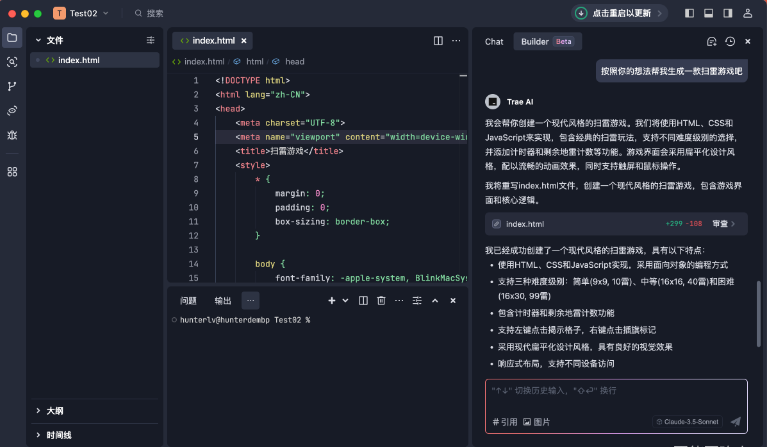The height and width of the screenshot is (447, 769).
Task: Collapse the 文件 file section
Action: (38, 40)
